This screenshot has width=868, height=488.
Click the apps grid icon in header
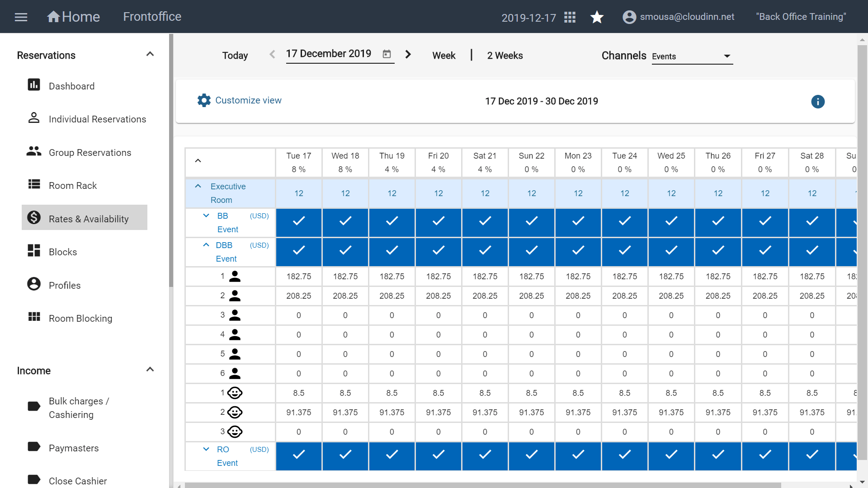(570, 17)
